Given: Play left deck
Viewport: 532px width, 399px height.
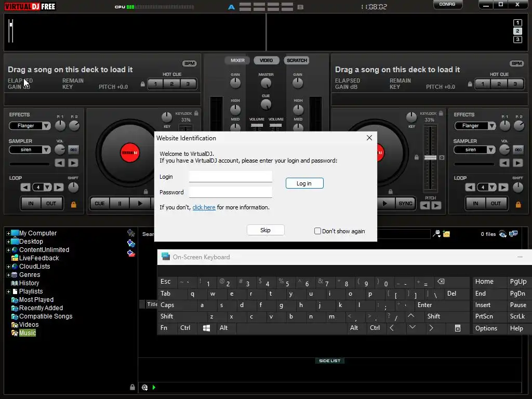Looking at the screenshot, I should click(x=140, y=204).
